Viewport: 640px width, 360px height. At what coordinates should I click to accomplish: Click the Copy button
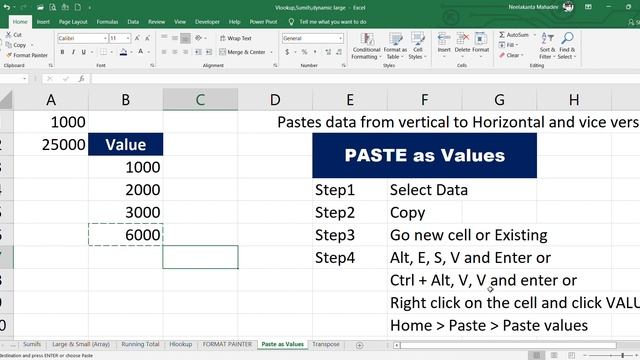pyautogui.click(x=16, y=45)
